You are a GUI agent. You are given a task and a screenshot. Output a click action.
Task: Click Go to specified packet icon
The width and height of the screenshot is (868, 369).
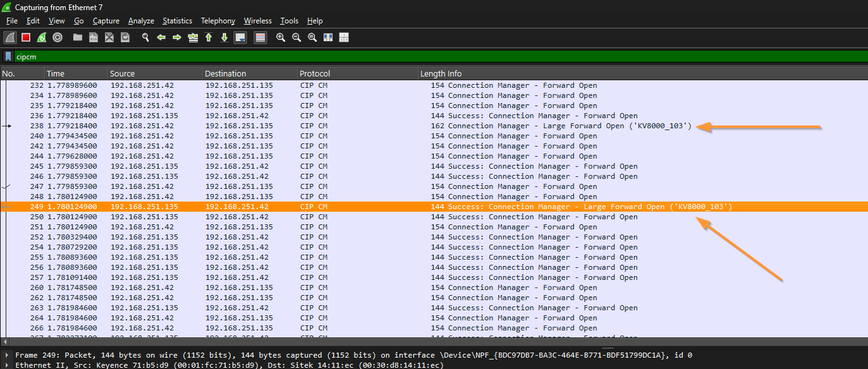coord(193,37)
